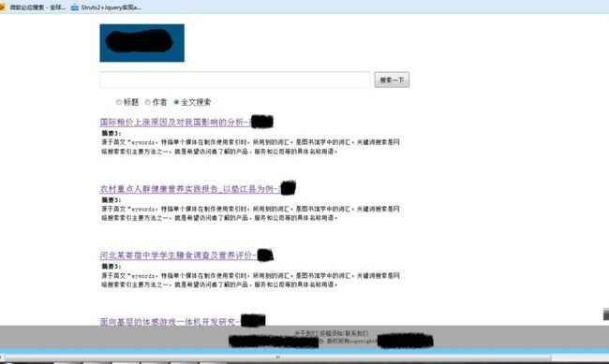The height and width of the screenshot is (364, 609).
Task: Click the 关于我们 footer link
Action: [x=305, y=333]
